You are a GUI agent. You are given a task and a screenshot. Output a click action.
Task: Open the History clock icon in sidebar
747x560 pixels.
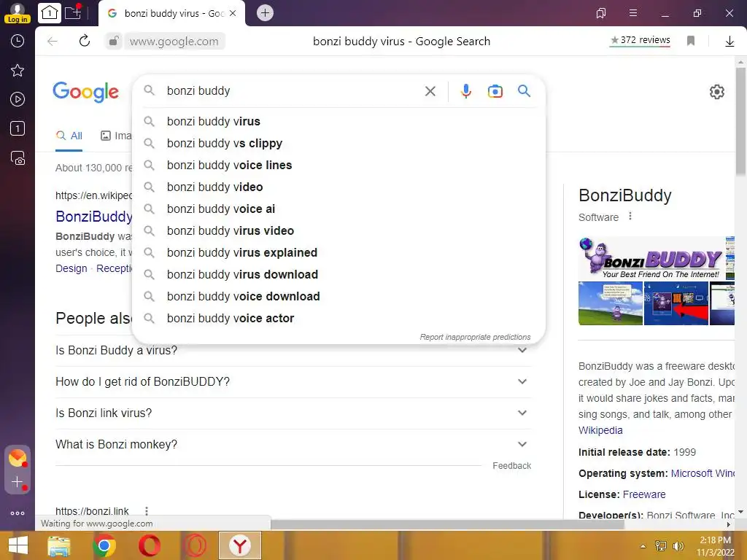18,41
